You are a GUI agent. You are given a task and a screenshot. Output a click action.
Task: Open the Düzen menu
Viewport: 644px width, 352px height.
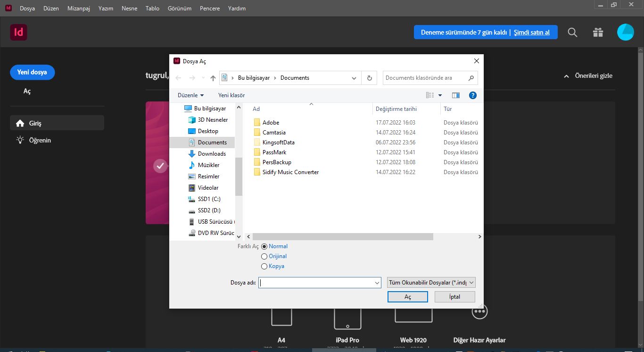(x=51, y=8)
